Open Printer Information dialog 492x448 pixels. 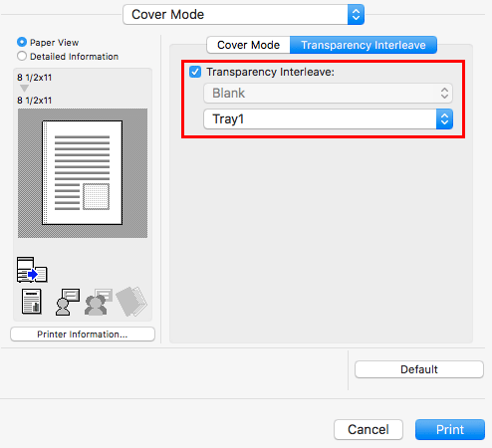[x=83, y=334]
